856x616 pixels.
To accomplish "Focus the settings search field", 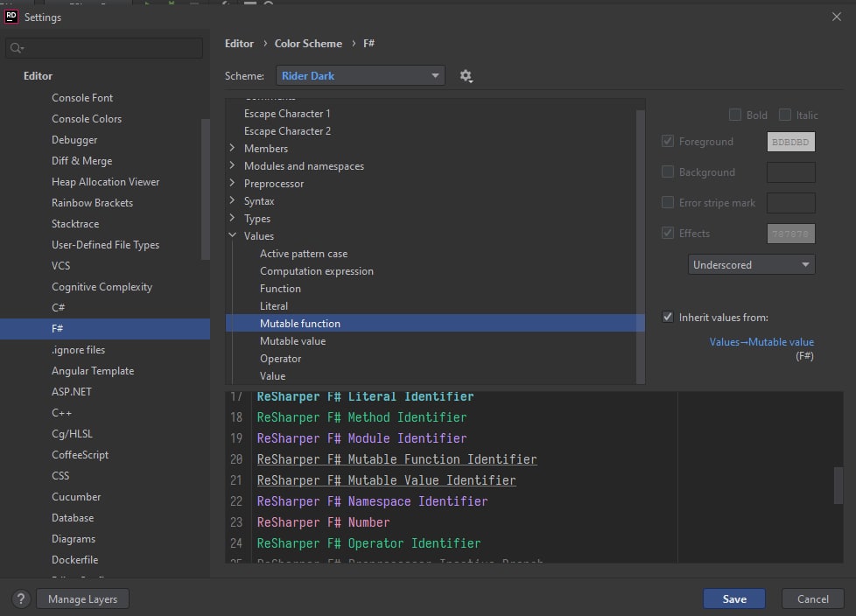I will coord(104,48).
